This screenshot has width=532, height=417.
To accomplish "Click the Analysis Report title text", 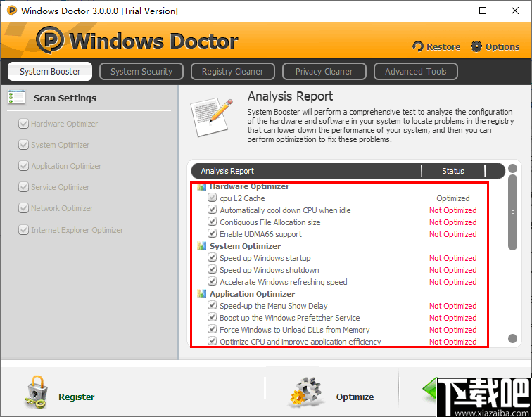I will click(290, 96).
